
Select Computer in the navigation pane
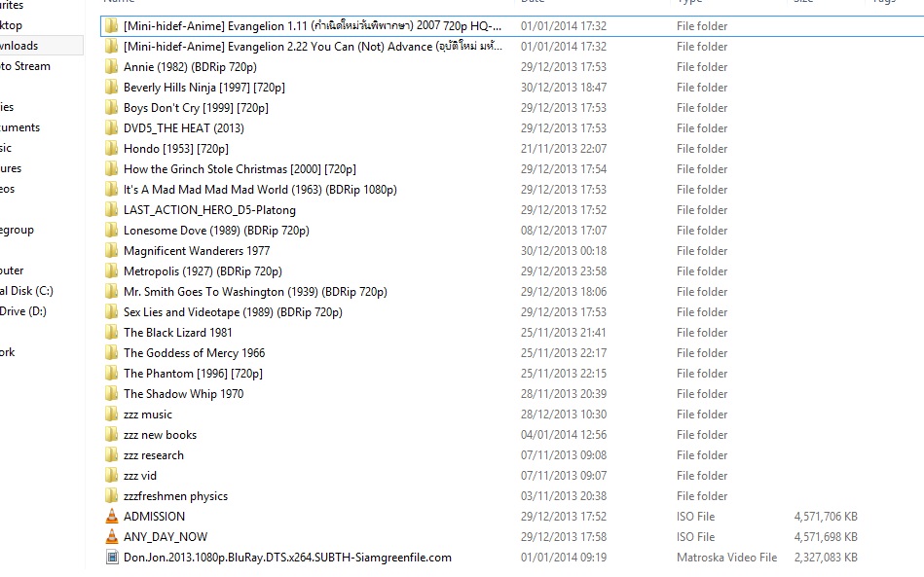(x=12, y=270)
